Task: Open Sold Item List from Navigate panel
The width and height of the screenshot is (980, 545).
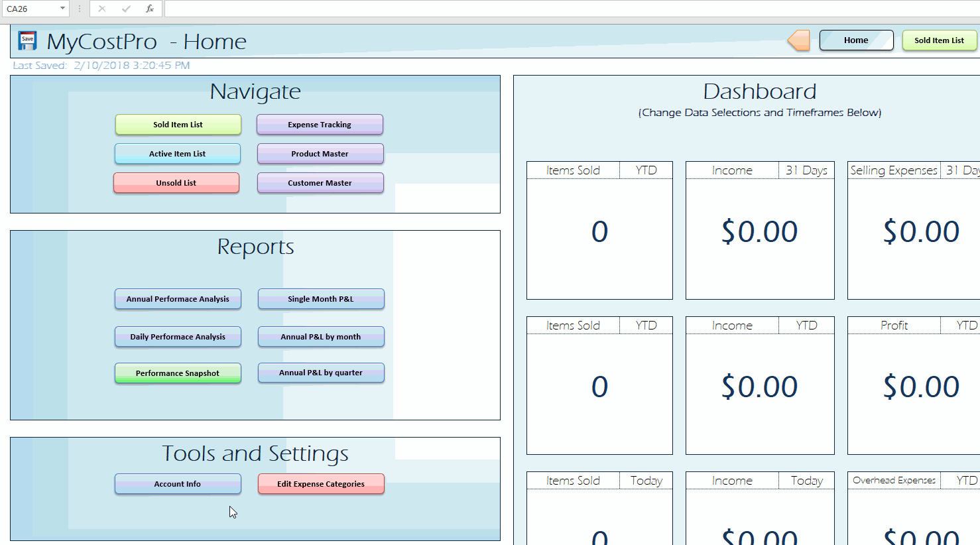Action: click(178, 125)
